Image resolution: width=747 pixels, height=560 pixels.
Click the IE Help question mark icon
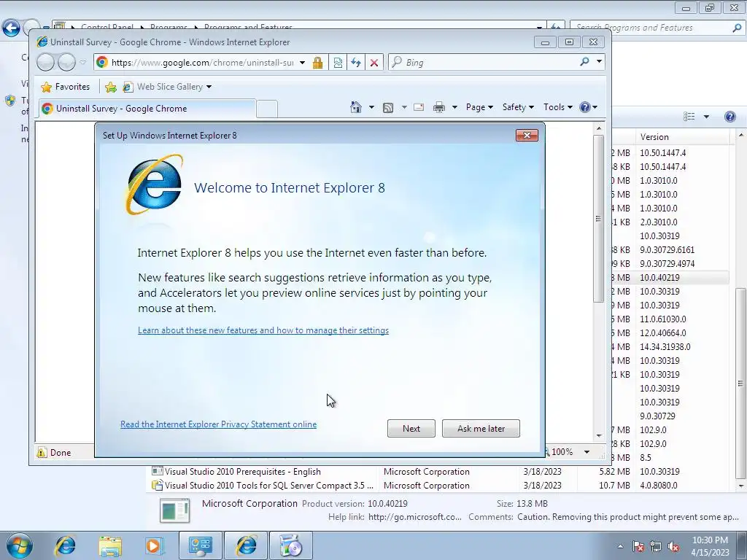[x=585, y=107]
